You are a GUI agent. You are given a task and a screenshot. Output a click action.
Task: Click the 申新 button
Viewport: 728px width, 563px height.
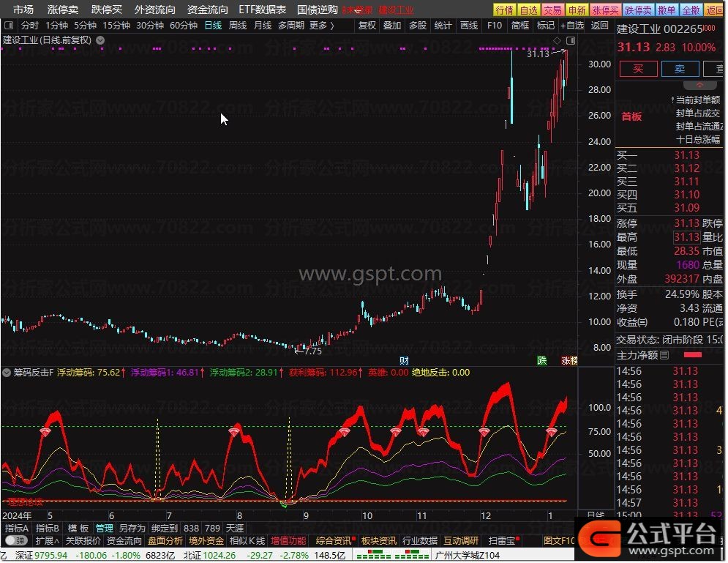point(577,10)
